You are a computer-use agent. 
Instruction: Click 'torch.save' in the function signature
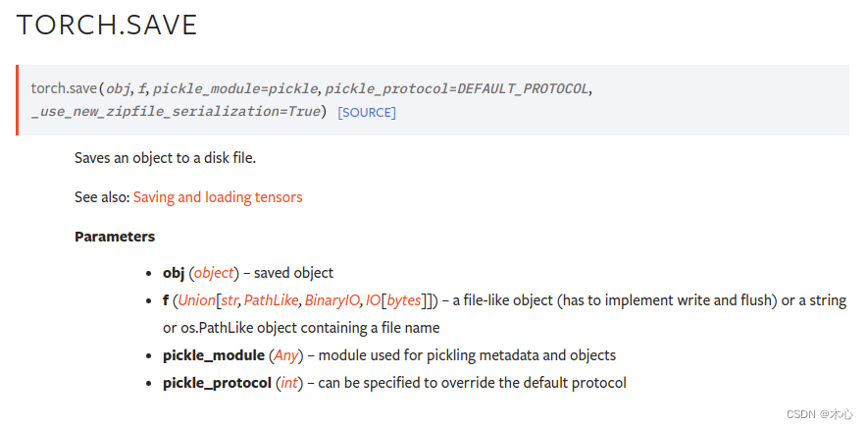point(64,88)
